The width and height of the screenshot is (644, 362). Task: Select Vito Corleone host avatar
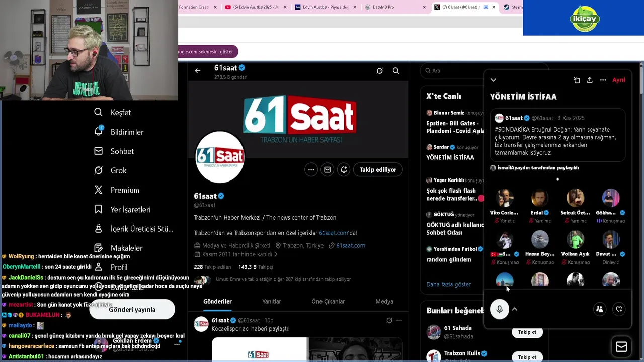point(504,198)
